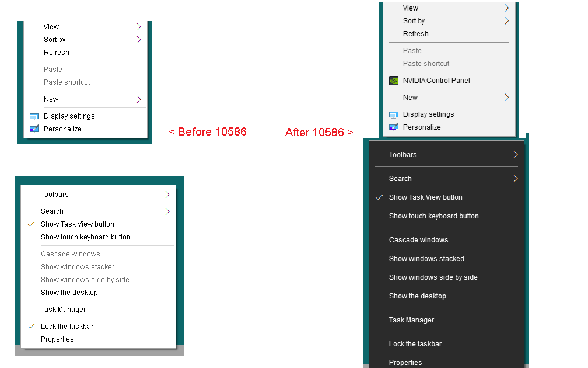The height and width of the screenshot is (368, 588).
Task: Click Sort by label in menu without NVIDIA
Action: (x=54, y=40)
